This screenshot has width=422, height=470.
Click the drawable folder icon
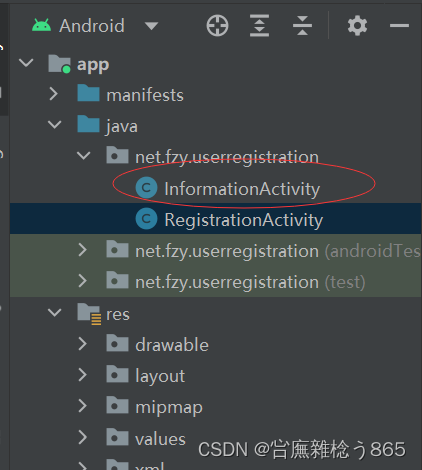(x=117, y=343)
